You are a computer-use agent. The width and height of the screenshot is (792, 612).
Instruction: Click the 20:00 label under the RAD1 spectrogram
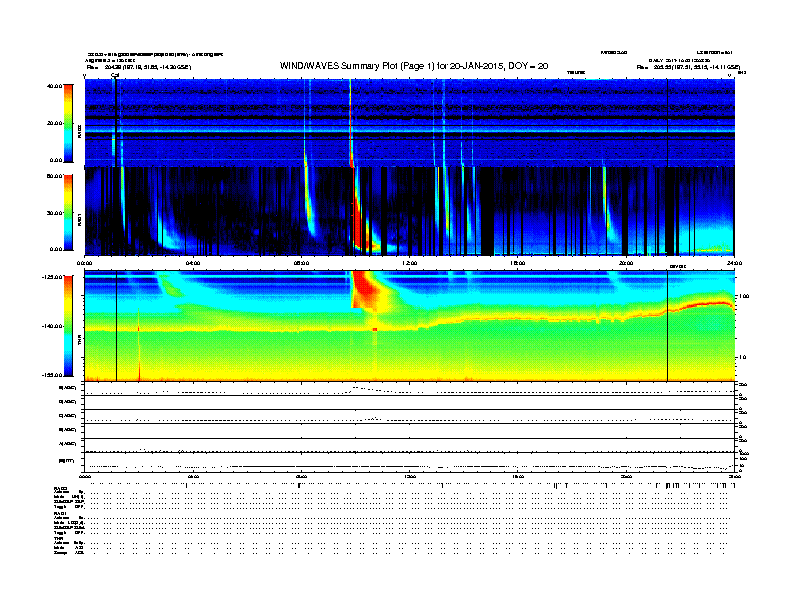click(x=626, y=263)
